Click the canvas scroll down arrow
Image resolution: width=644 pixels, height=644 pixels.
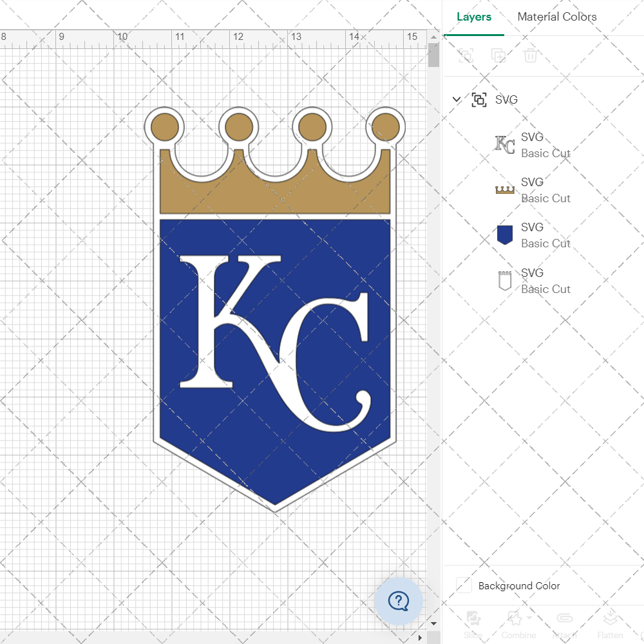pyautogui.click(x=433, y=623)
